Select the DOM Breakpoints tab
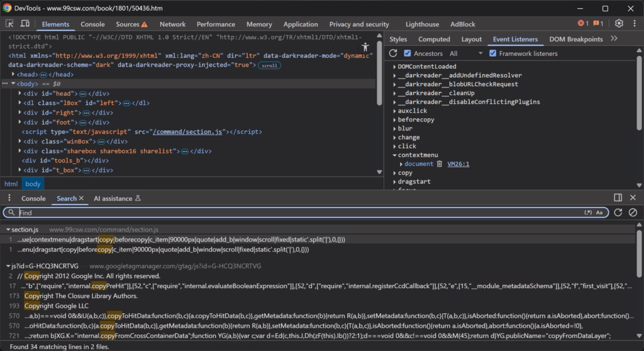644x351 pixels. tap(576, 39)
